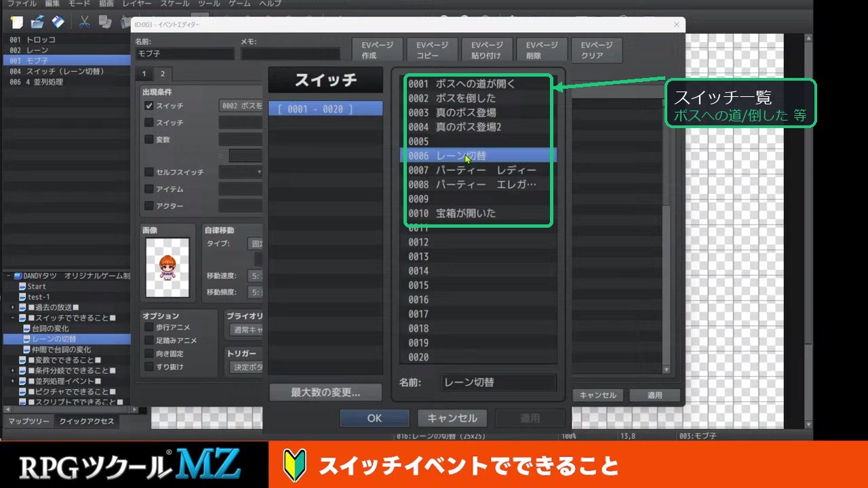The height and width of the screenshot is (488, 868).
Task: Open the ツール menu
Action: point(209,3)
